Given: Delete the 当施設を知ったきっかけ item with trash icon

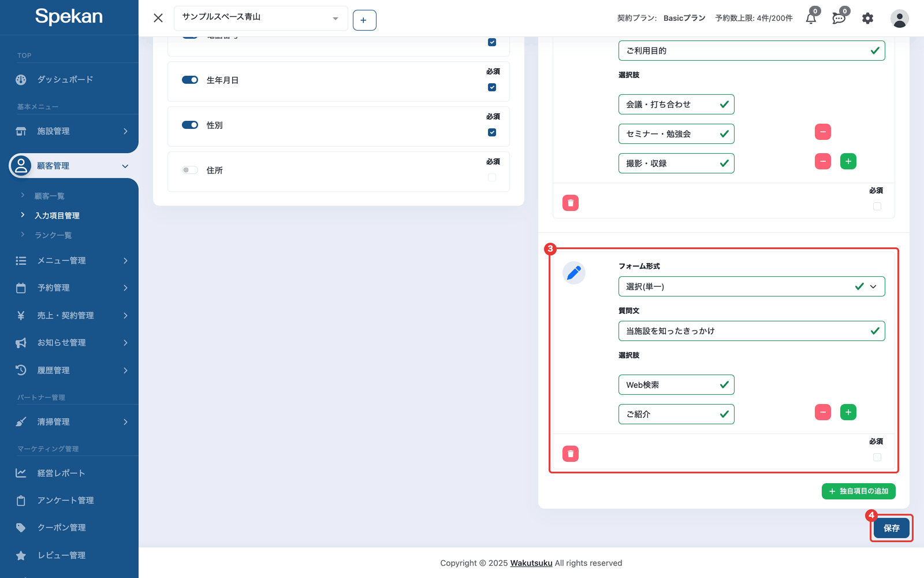Looking at the screenshot, I should pyautogui.click(x=571, y=454).
